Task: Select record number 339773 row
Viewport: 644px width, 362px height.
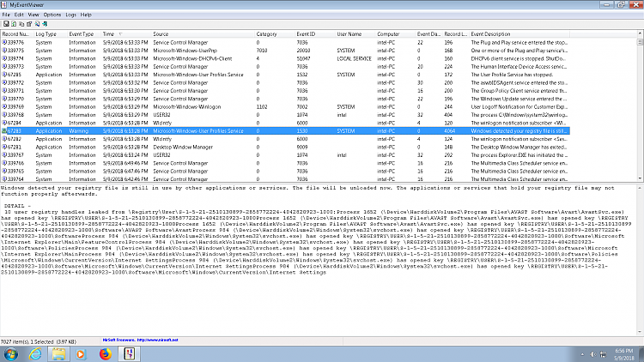Action: tap(284, 67)
